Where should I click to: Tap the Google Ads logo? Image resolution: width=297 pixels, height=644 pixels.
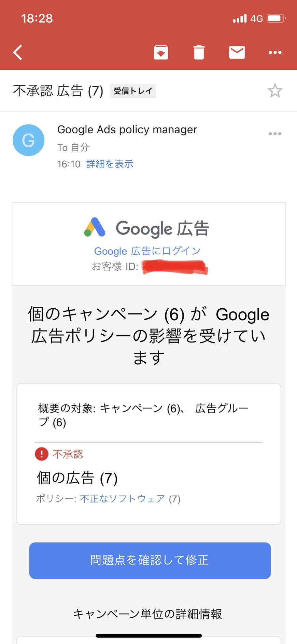coord(95,228)
